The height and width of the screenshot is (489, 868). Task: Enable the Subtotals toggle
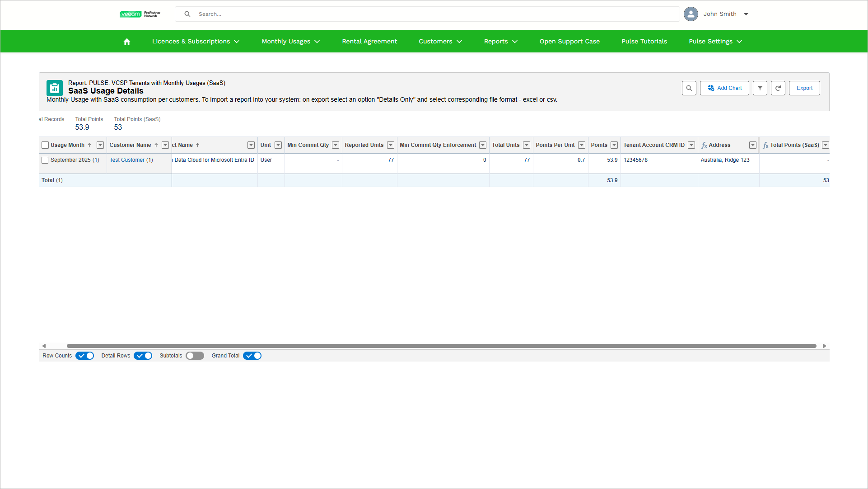[x=195, y=356]
